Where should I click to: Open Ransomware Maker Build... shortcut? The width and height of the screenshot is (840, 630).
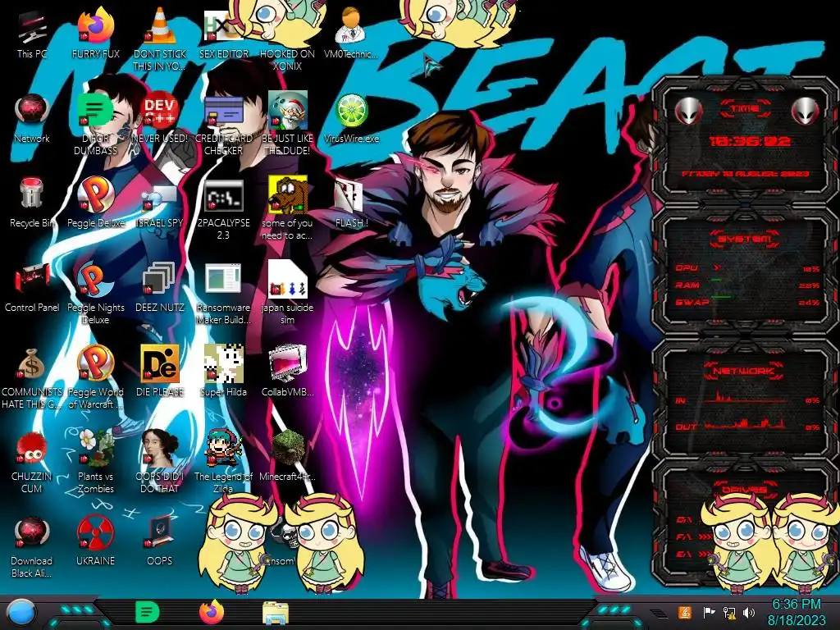[223, 294]
